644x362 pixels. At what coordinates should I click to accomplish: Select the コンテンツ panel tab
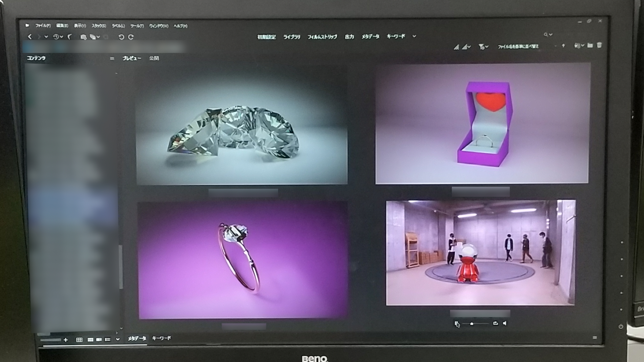(36, 58)
